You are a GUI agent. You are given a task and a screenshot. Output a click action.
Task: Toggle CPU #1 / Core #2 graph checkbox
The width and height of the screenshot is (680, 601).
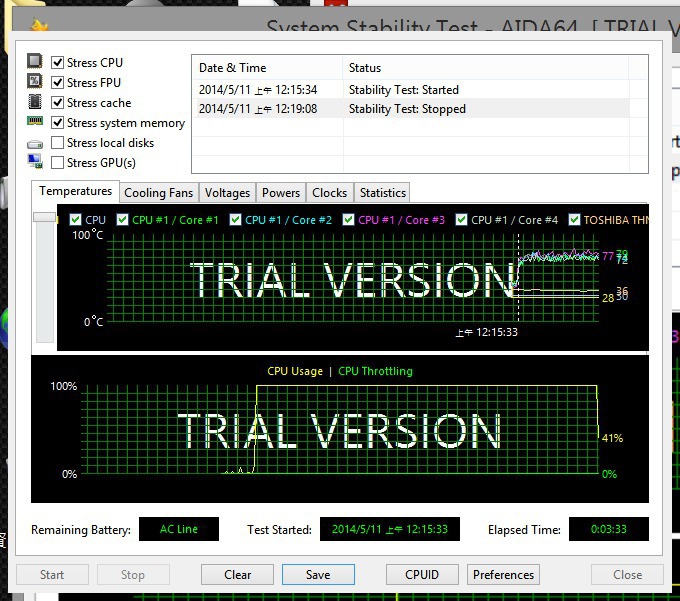coord(235,220)
